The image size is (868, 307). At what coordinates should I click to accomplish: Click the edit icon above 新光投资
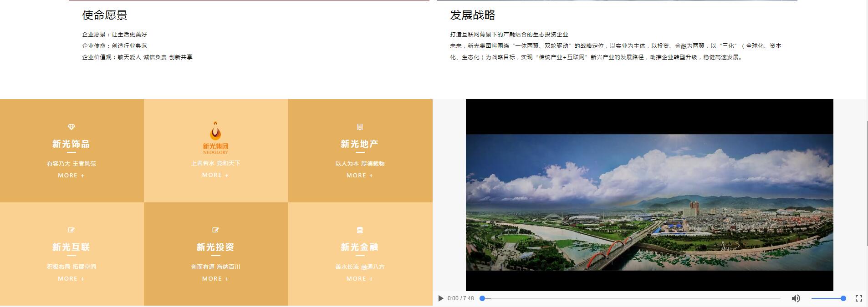215,230
